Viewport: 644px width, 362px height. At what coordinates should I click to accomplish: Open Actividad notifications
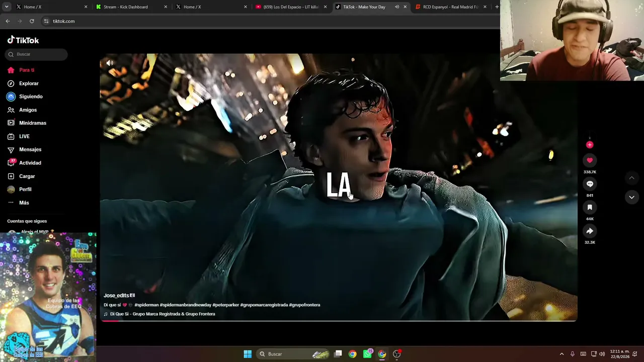(24, 163)
